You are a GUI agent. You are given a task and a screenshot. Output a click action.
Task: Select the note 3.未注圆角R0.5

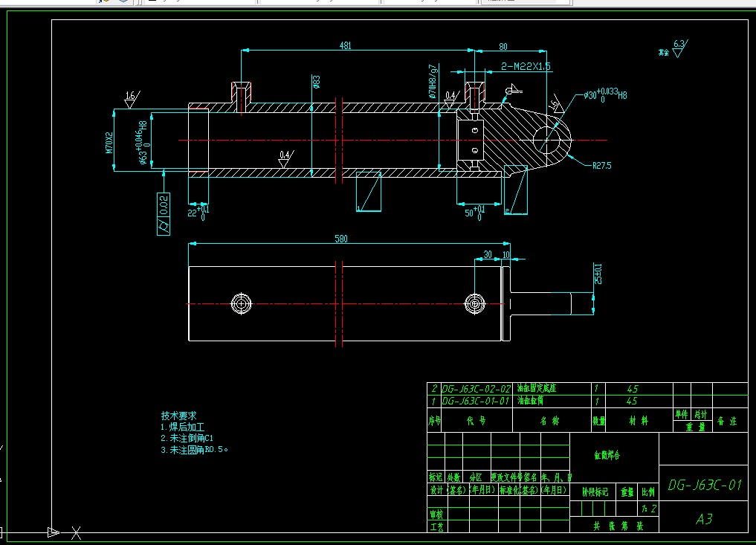pyautogui.click(x=194, y=450)
